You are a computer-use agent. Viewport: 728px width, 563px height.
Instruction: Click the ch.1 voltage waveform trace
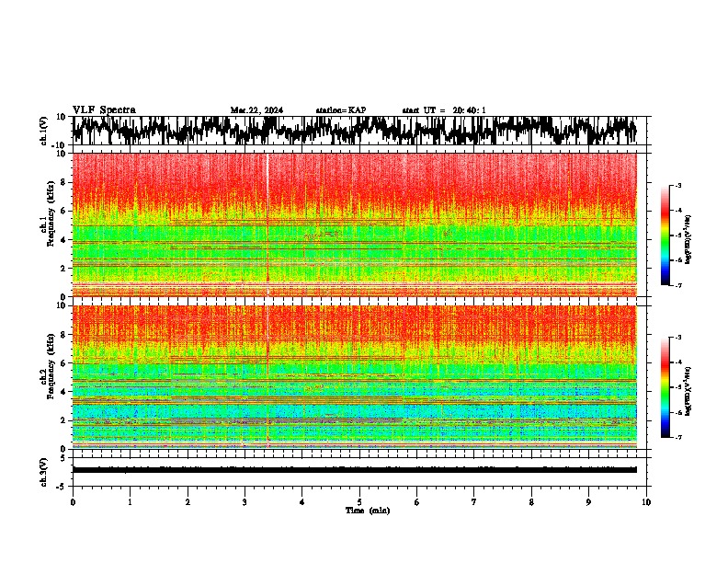(354, 131)
